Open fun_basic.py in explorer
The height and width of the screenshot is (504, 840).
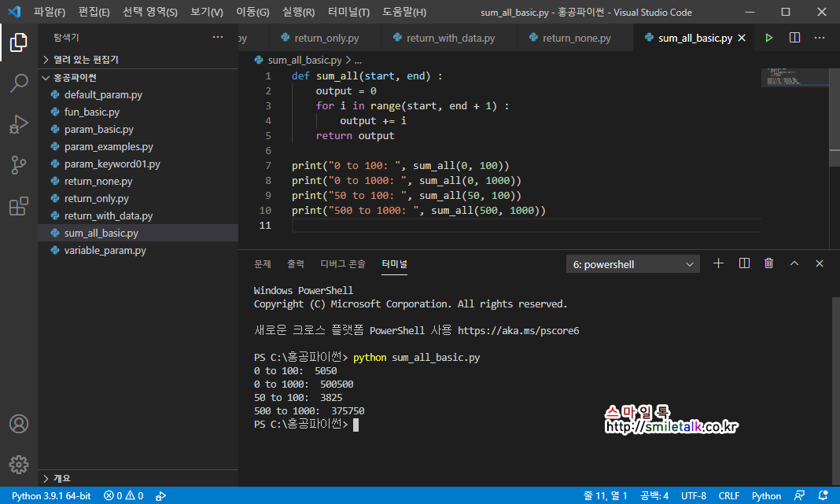click(138, 112)
